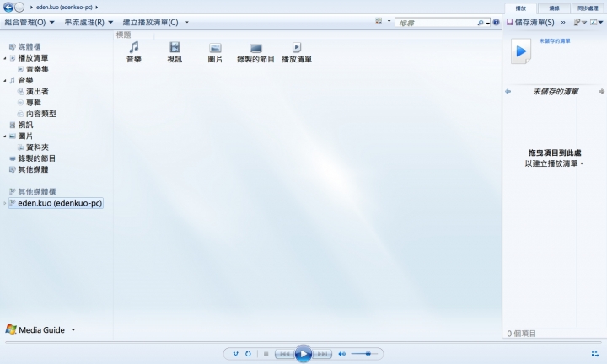Adjust the volume slider

[x=364, y=354]
